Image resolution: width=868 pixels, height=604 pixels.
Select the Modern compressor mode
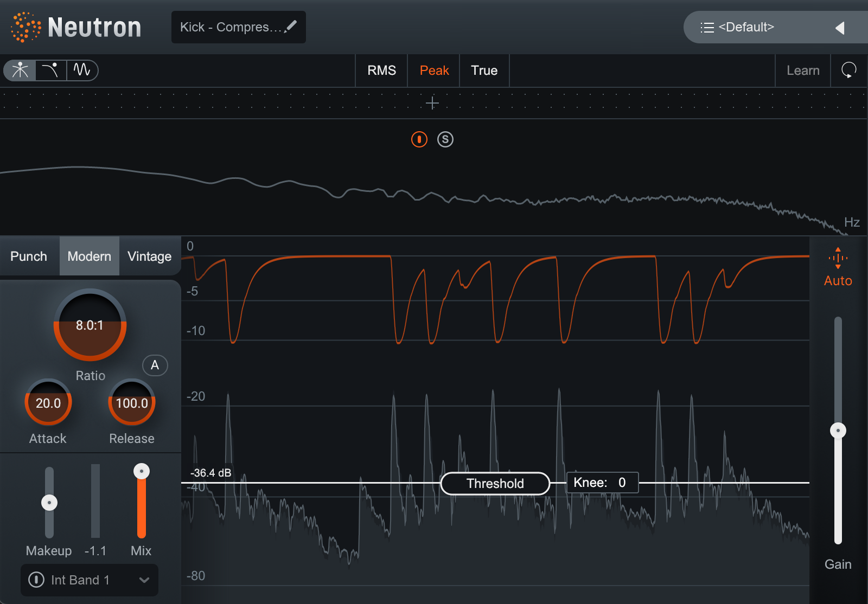(90, 256)
